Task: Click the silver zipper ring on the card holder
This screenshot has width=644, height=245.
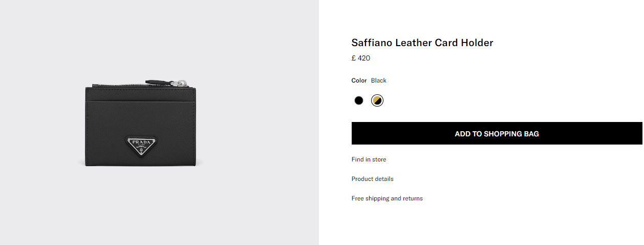Action: click(x=181, y=82)
